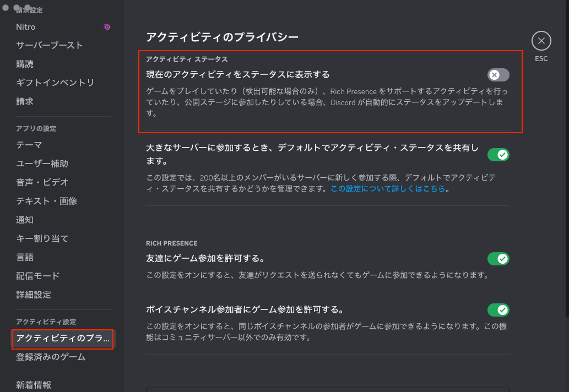The width and height of the screenshot is (569, 392).
Task: Toggle showing current activity in status
Action: [498, 75]
